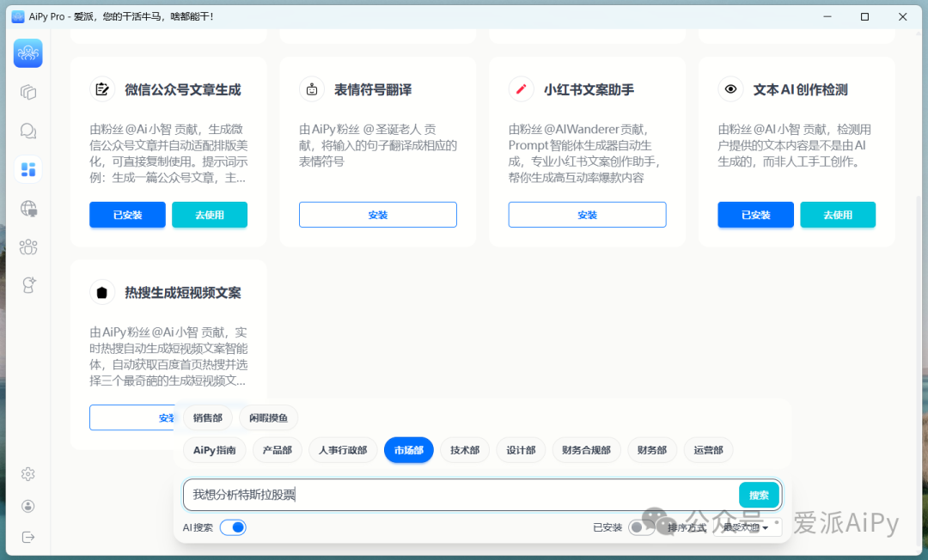
Task: Select the AiPy指南 category tag
Action: click(214, 451)
